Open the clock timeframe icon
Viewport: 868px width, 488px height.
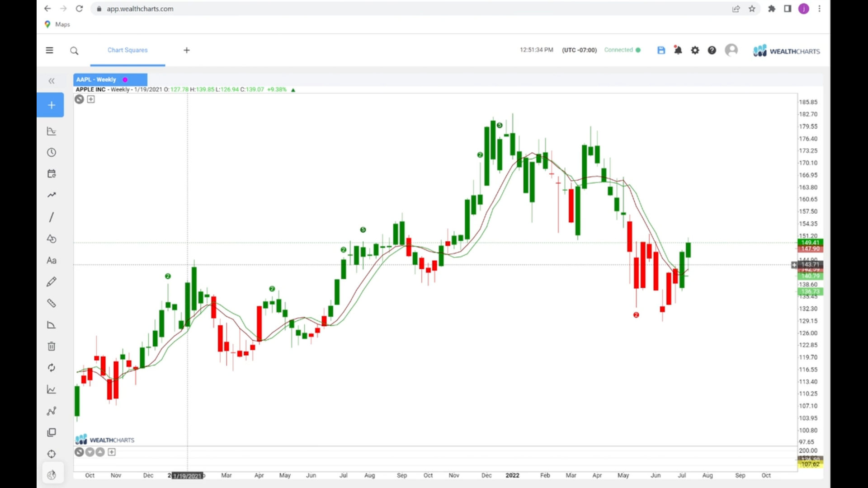[52, 152]
